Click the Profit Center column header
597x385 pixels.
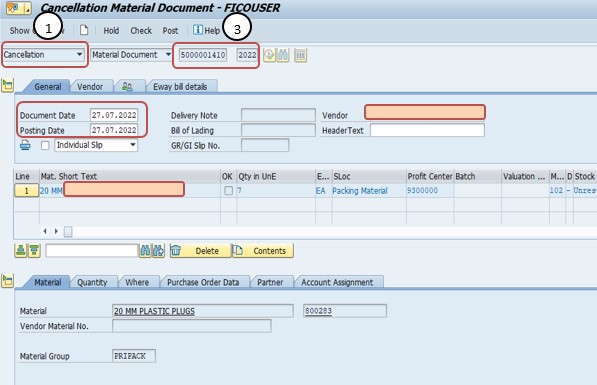pyautogui.click(x=430, y=176)
